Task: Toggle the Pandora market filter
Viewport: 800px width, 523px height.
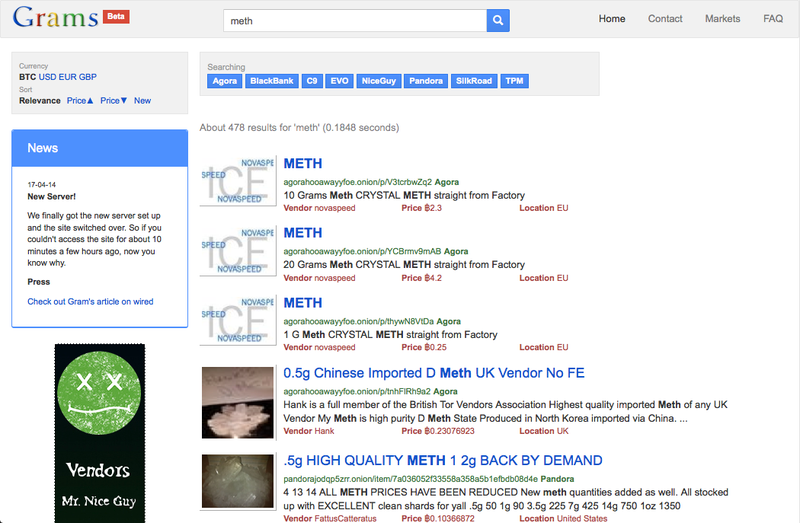Action: click(426, 81)
